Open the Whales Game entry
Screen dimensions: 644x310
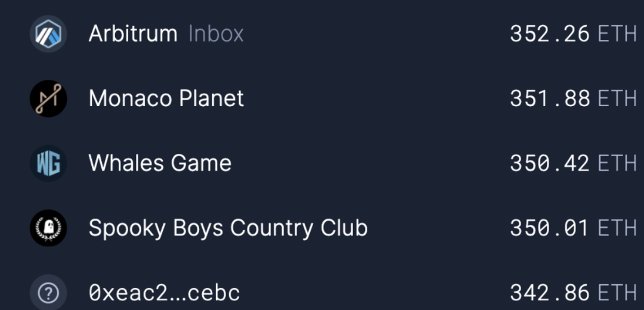point(160,163)
